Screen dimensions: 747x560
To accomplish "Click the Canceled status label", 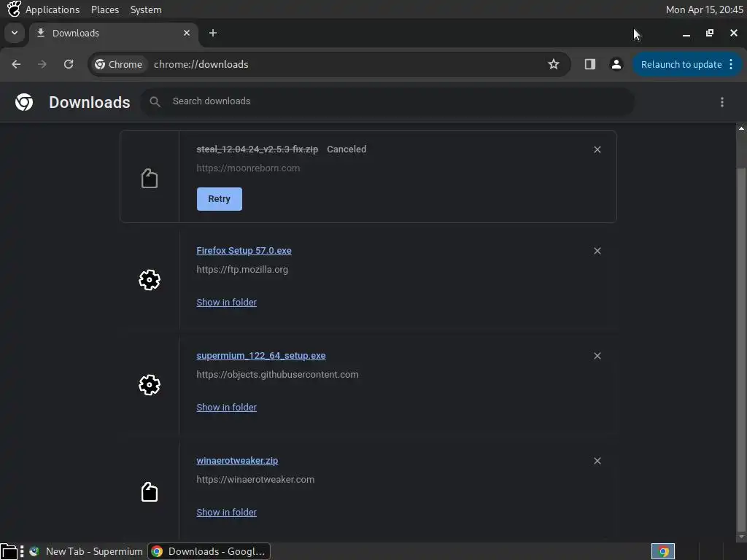I will [347, 149].
